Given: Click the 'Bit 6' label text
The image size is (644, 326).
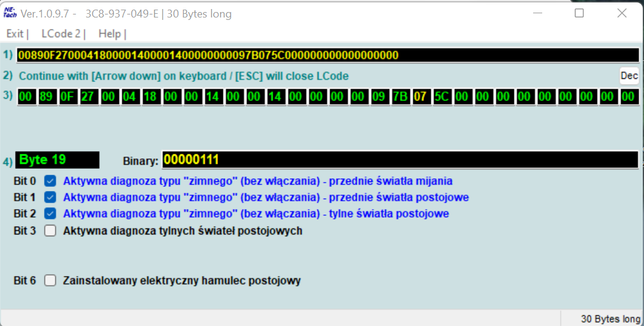Looking at the screenshot, I should click(25, 281).
